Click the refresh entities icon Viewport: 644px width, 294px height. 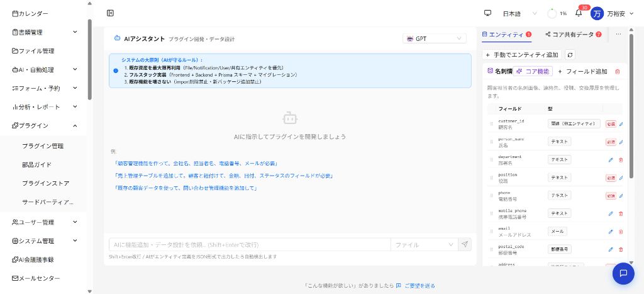point(570,55)
